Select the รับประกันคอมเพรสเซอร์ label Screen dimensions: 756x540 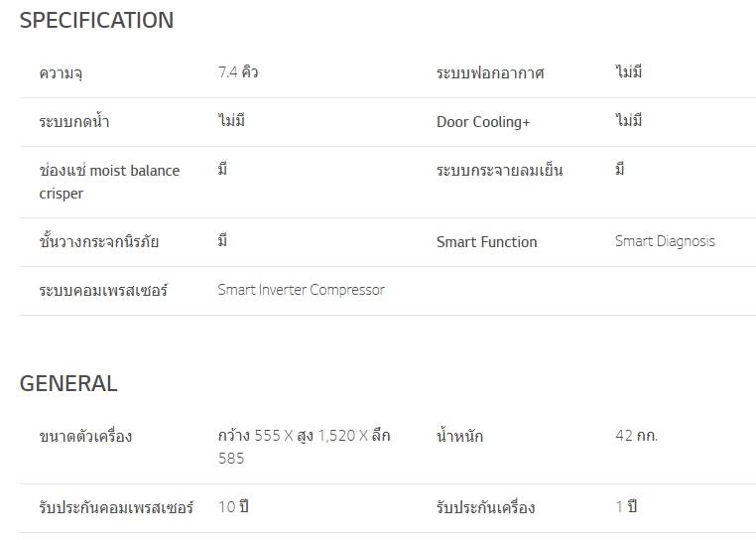coord(116,507)
